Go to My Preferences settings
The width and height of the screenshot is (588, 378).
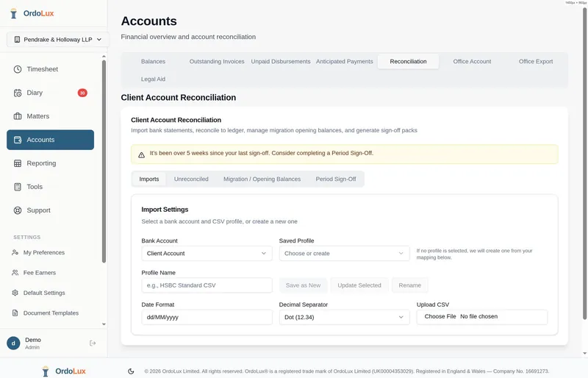pyautogui.click(x=50, y=252)
